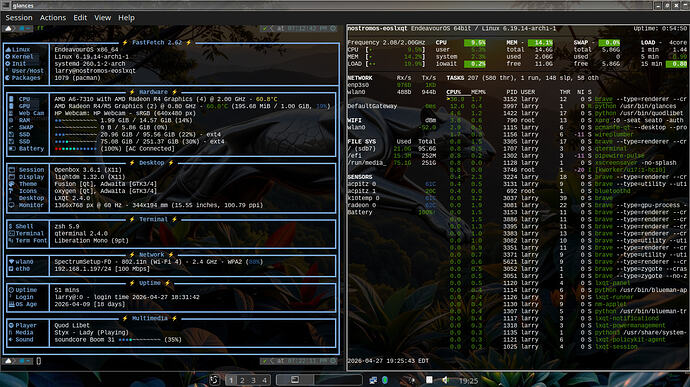Click the 'CPU%' column header in the process list
The width and height of the screenshot is (690, 387).
(454, 92)
